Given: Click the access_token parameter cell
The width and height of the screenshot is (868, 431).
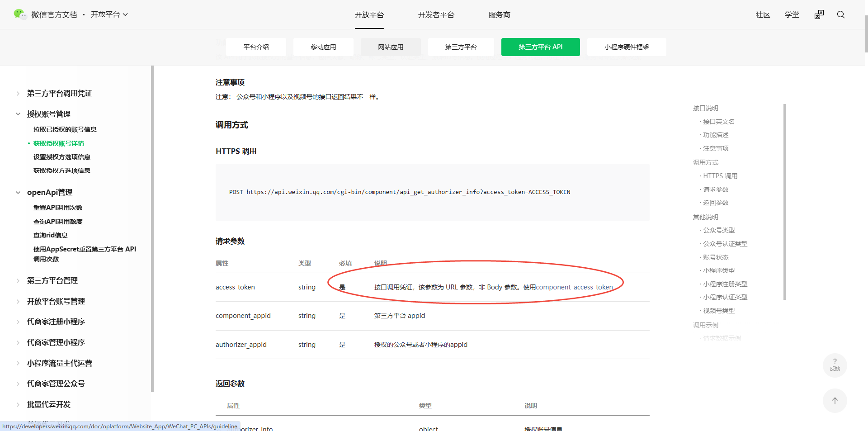Looking at the screenshot, I should pyautogui.click(x=235, y=287).
